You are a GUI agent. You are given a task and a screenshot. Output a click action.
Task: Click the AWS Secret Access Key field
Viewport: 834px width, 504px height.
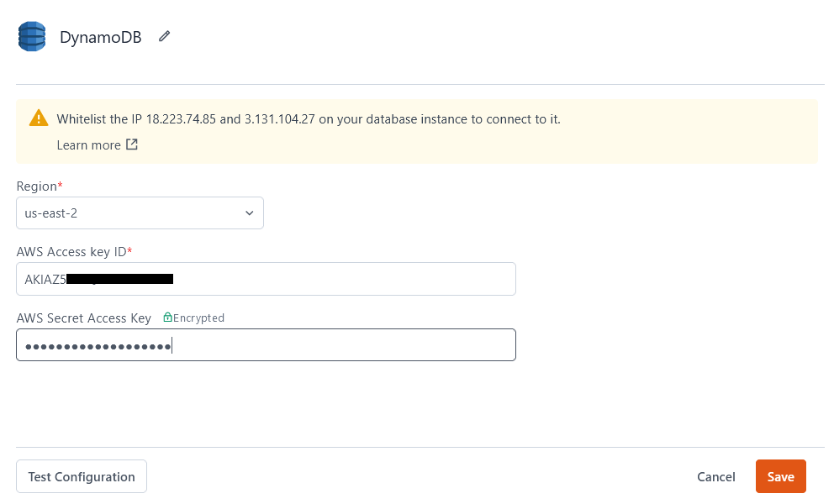[x=266, y=344]
